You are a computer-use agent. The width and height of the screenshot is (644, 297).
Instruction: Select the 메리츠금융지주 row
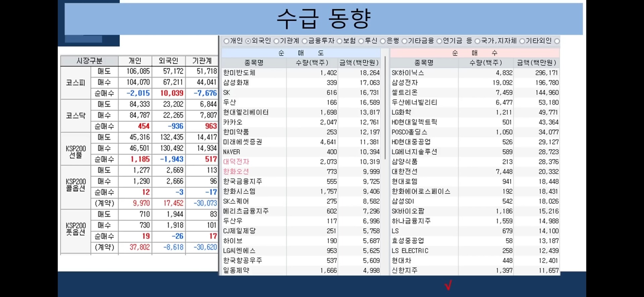pyautogui.click(x=301, y=211)
